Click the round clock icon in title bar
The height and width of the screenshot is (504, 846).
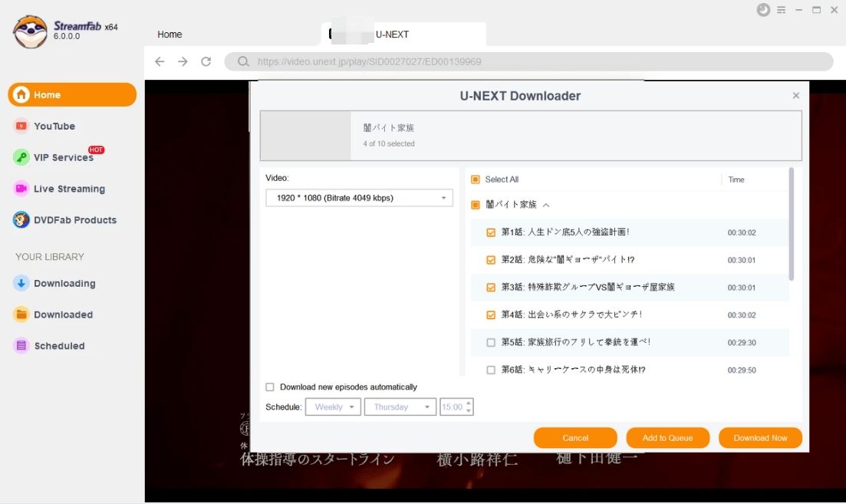tap(763, 10)
